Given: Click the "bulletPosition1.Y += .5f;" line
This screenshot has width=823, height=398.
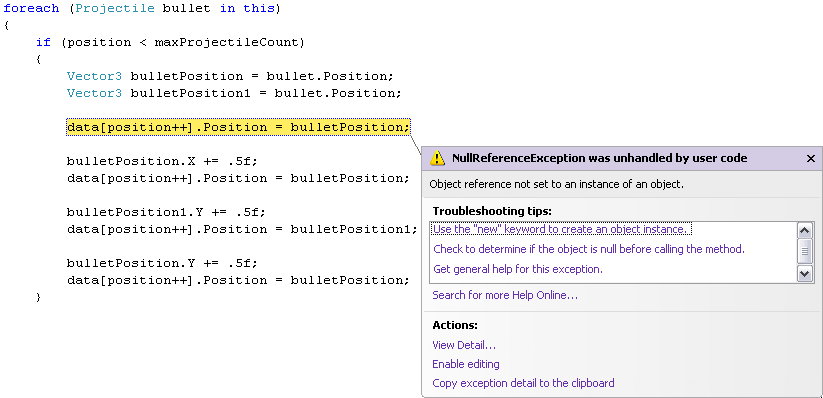Looking at the screenshot, I should (166, 212).
